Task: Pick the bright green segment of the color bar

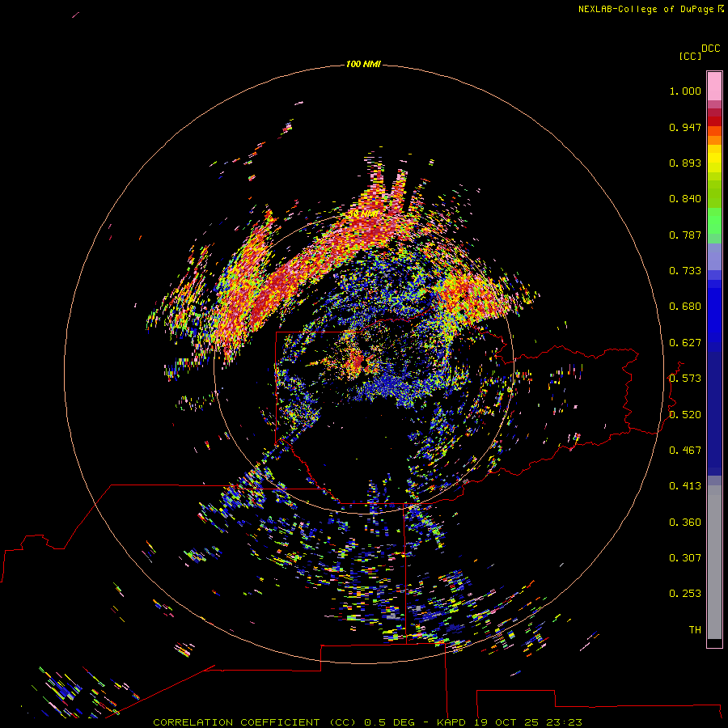Action: point(714,221)
